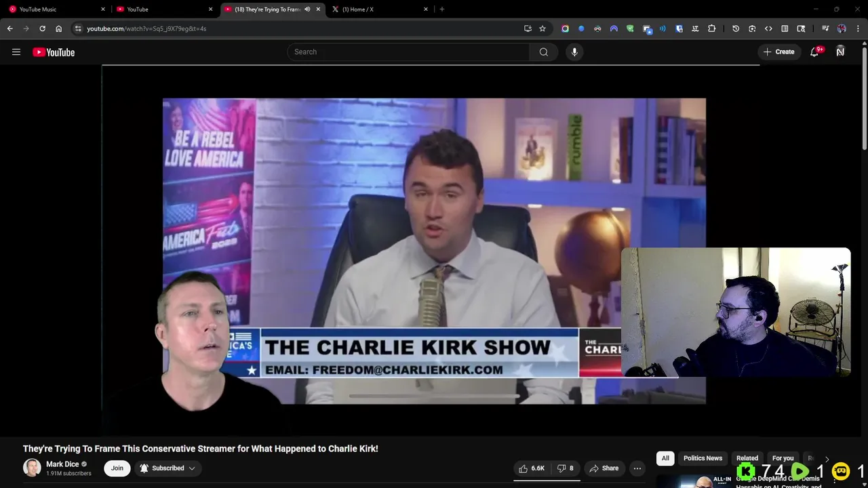Show next filter chips with arrow
Viewport: 868px width, 488px height.
[x=827, y=459]
